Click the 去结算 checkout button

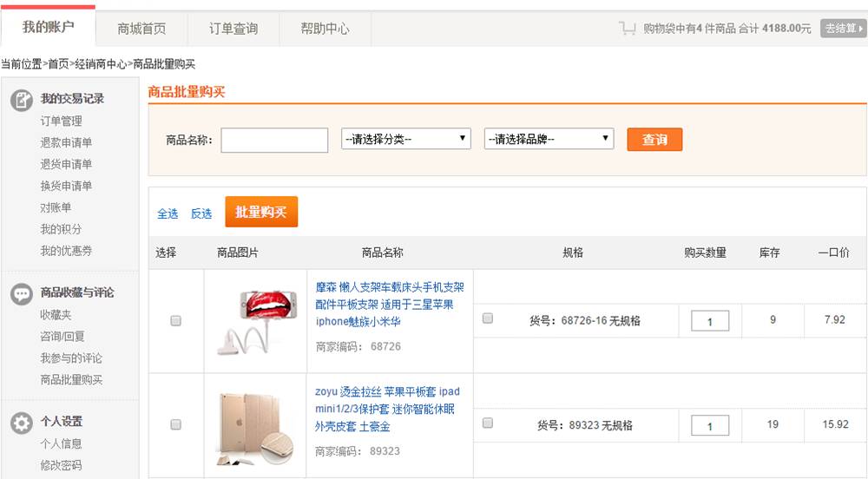[x=844, y=29]
